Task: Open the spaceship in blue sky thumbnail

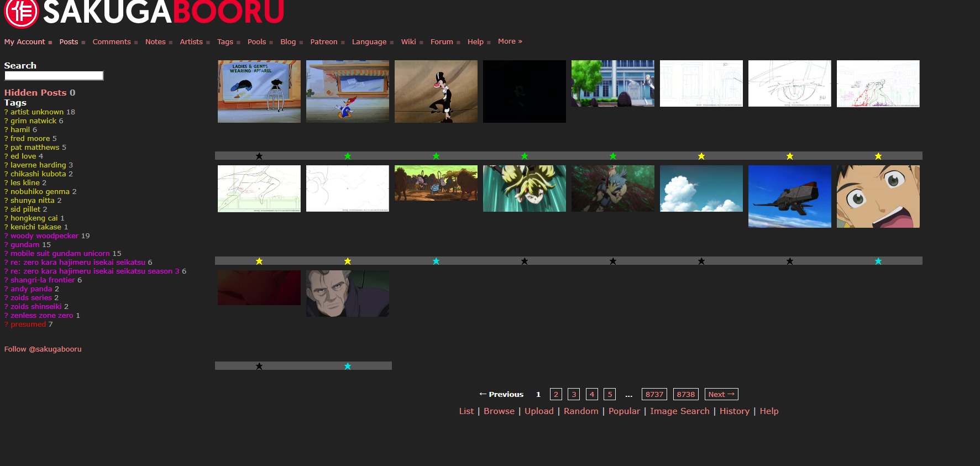Action: click(790, 196)
